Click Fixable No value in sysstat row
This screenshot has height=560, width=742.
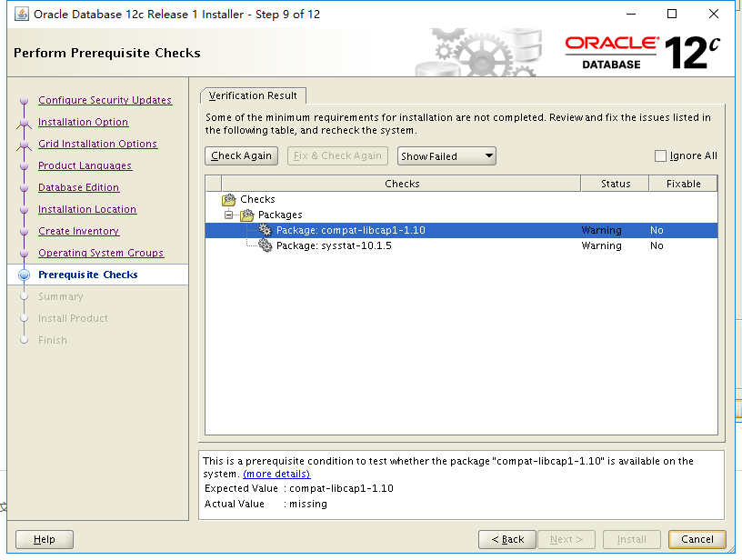pyautogui.click(x=657, y=245)
